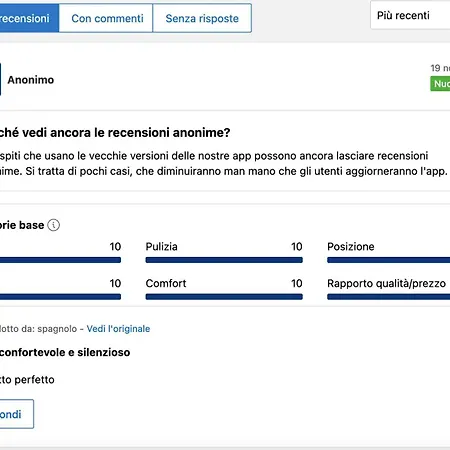The image size is (450, 450).
Task: Click the translated-from spagnolo text
Action: point(38,329)
